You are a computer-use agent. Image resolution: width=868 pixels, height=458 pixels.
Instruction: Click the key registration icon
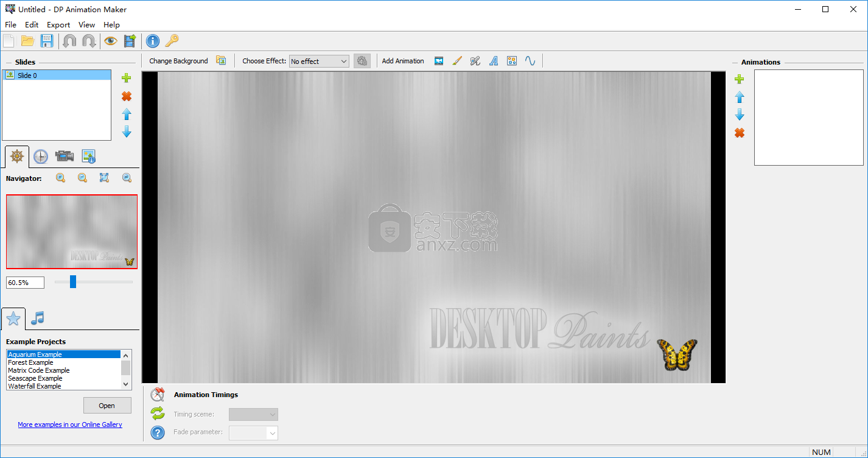(x=172, y=41)
